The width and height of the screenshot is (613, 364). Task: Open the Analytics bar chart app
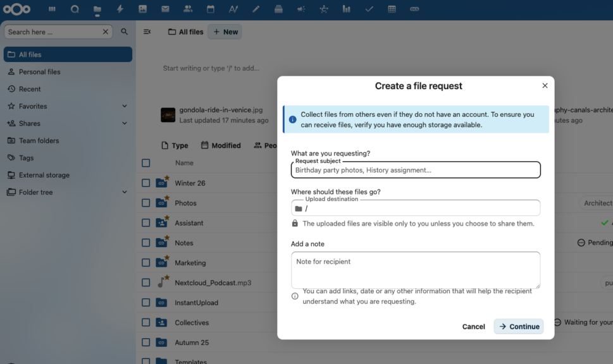click(x=346, y=9)
